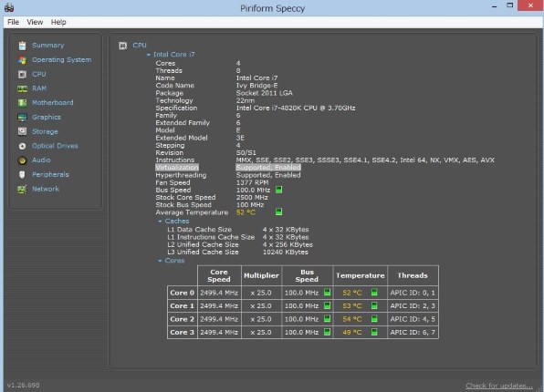Select the RAM section label
The image size is (544, 392).
(39, 88)
